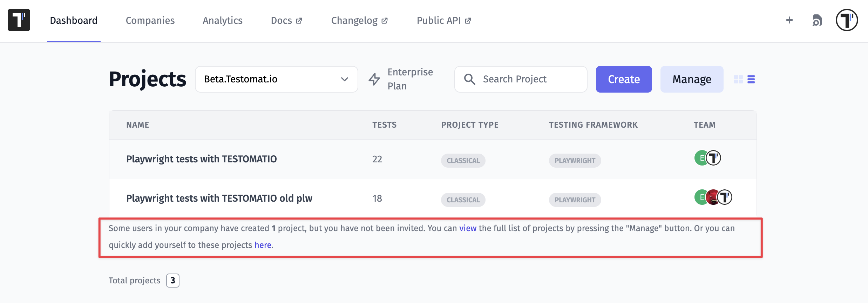Click green E avatar in the 22-tests row
868x303 pixels.
click(x=700, y=158)
